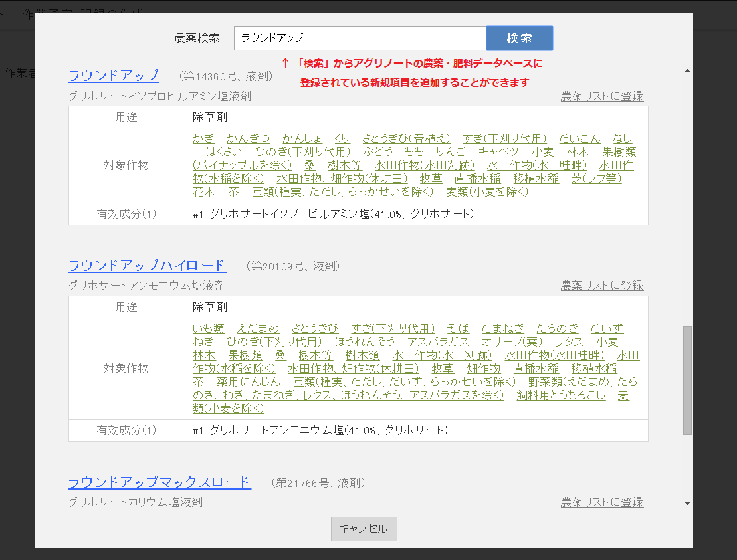Select the かんきつ crop link
The height and width of the screenshot is (560, 737).
248,139
